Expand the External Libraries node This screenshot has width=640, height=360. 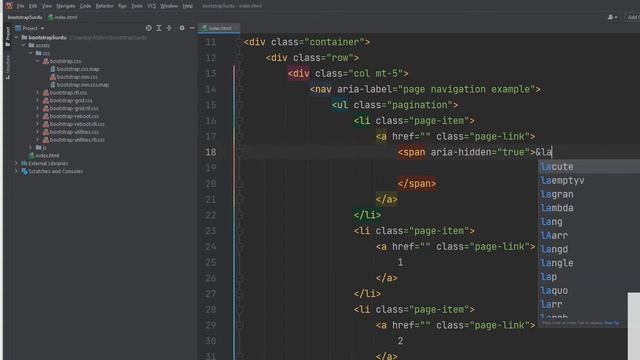click(x=16, y=163)
